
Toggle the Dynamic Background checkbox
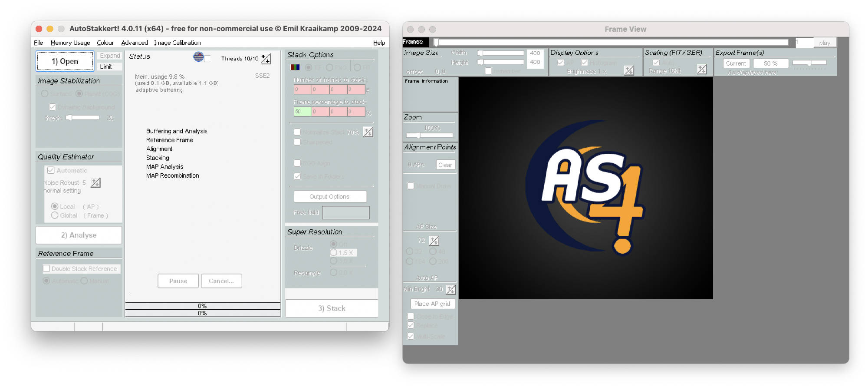pos(53,107)
